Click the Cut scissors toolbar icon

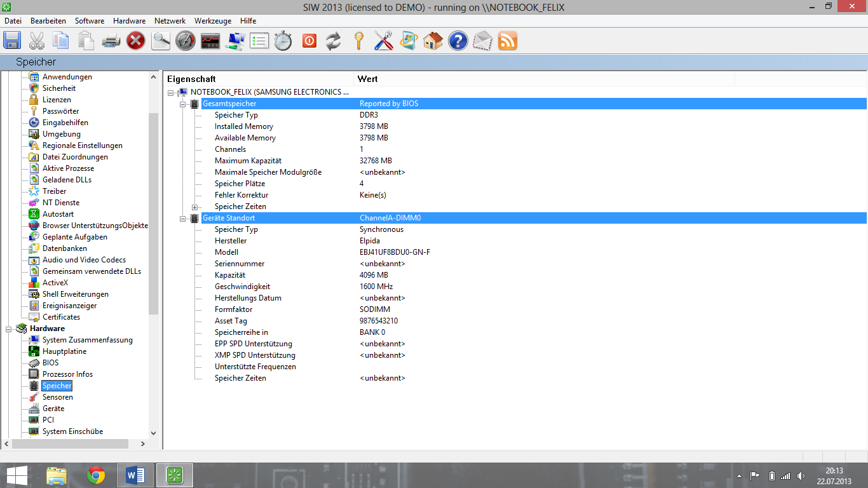[x=37, y=41]
